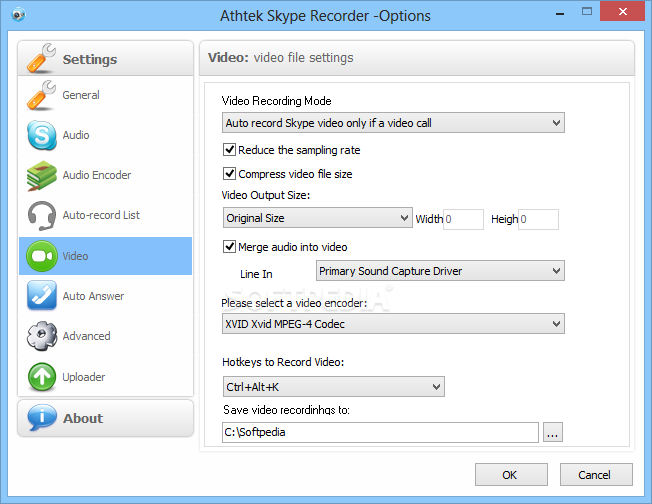Click the green camera Video icon
This screenshot has width=652, height=504.
click(x=42, y=256)
